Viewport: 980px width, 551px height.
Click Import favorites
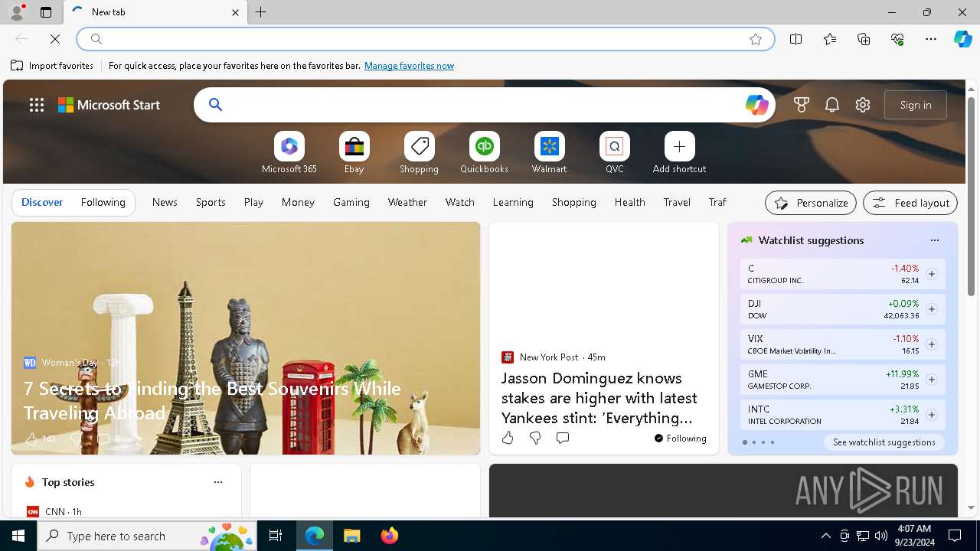[x=52, y=66]
